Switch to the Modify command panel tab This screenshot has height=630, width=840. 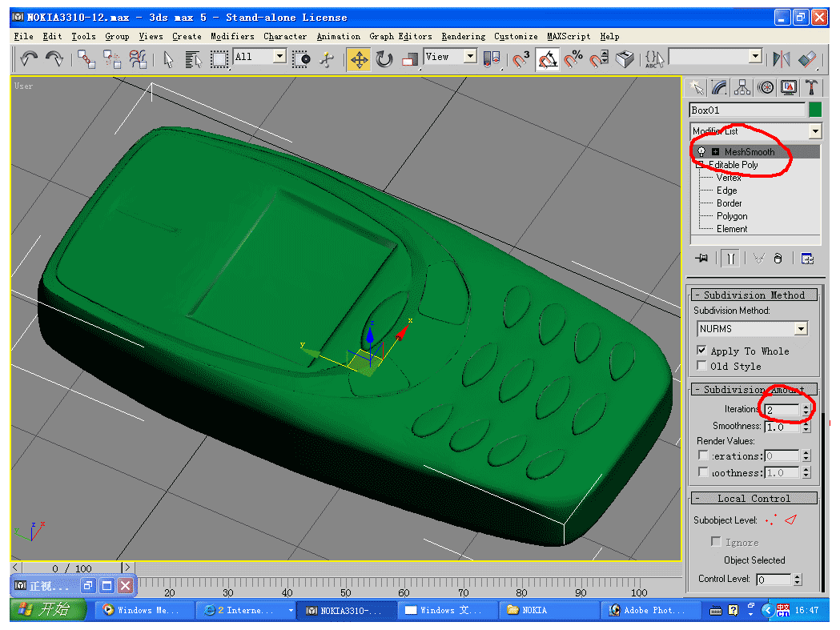[719, 88]
